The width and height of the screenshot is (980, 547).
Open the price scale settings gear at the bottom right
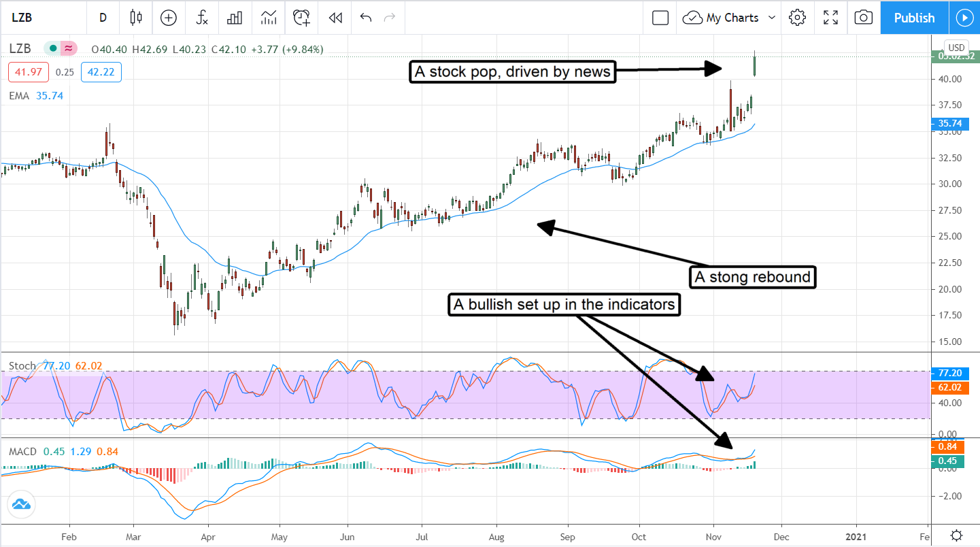coord(956,534)
